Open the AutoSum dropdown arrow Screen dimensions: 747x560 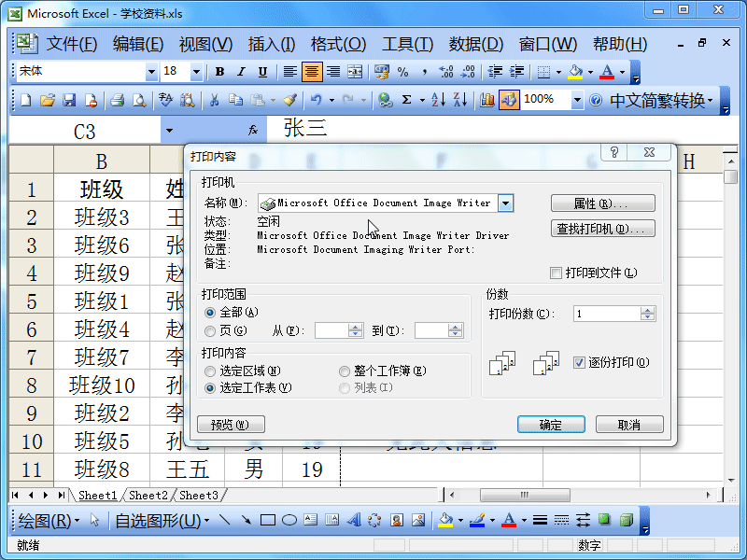click(422, 100)
